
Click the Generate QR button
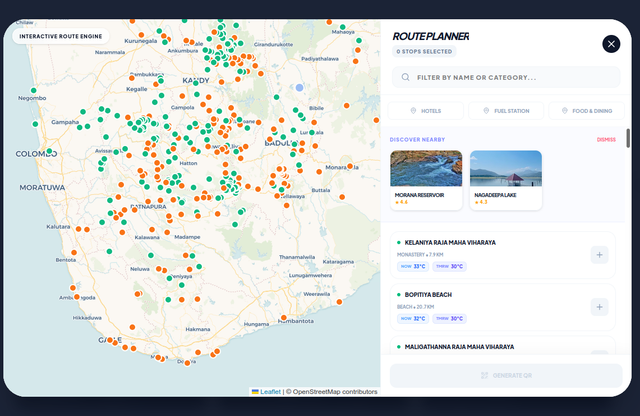(506, 376)
